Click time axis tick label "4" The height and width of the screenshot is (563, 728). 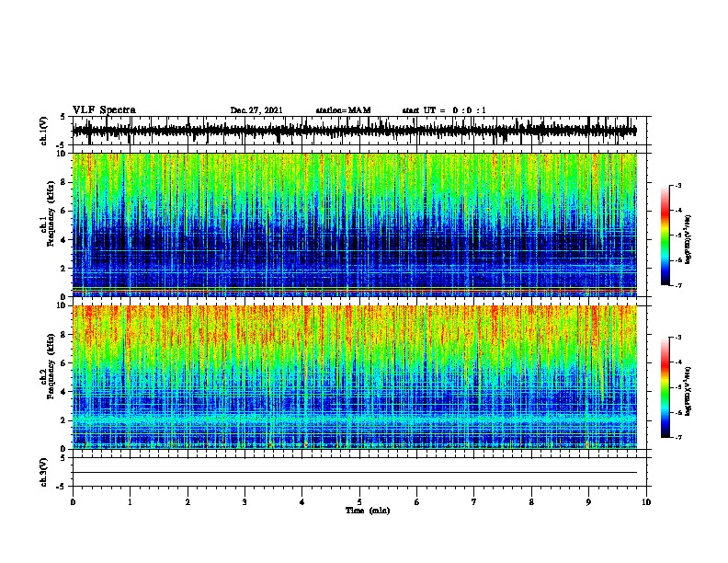pyautogui.click(x=302, y=502)
